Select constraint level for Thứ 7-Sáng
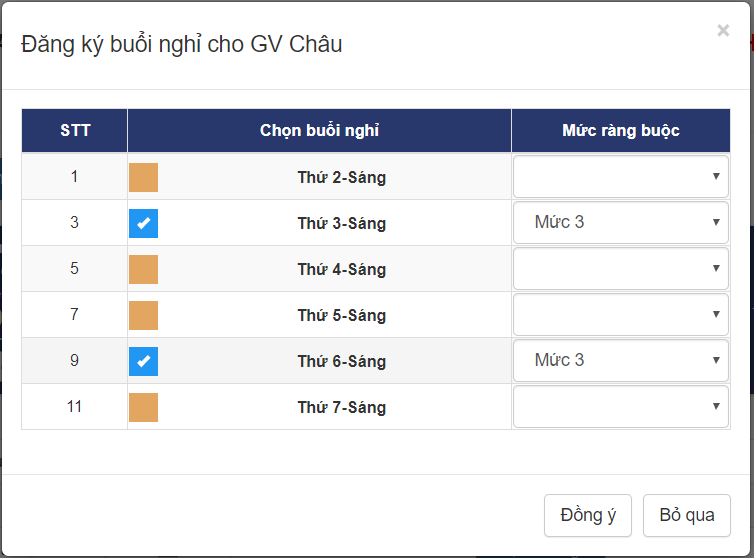Image resolution: width=754 pixels, height=558 pixels. coord(620,407)
